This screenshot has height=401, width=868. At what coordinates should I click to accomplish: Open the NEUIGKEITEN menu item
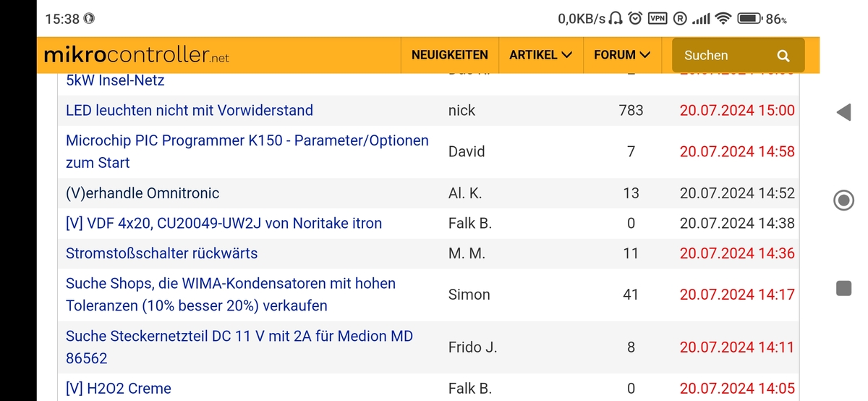click(x=450, y=55)
